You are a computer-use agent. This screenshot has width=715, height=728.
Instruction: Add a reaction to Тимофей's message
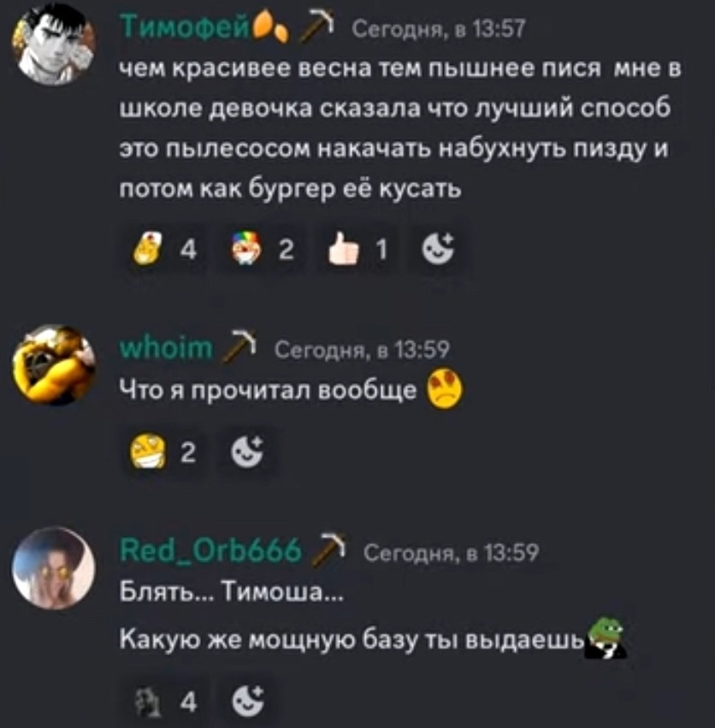pos(438,249)
